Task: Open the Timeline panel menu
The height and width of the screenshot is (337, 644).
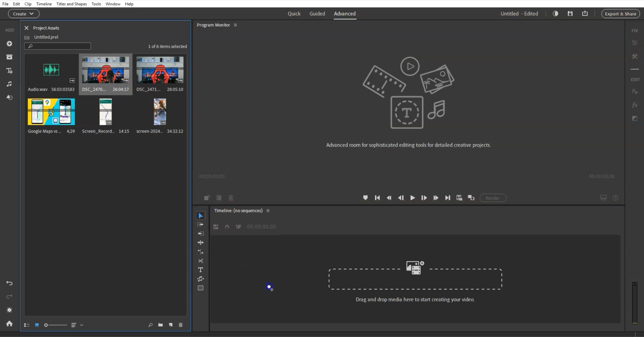Action: click(268, 210)
